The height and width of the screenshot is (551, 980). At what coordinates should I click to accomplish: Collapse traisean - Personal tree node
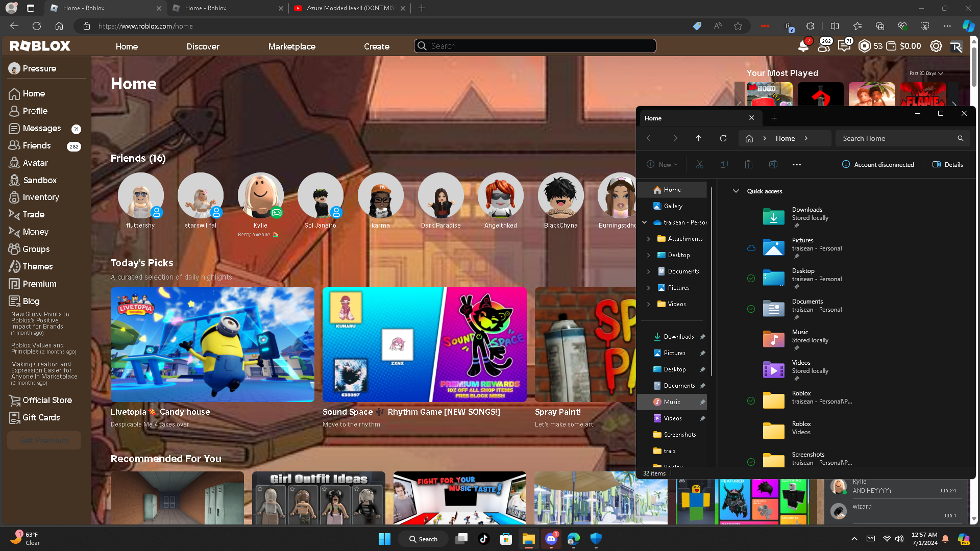click(645, 222)
